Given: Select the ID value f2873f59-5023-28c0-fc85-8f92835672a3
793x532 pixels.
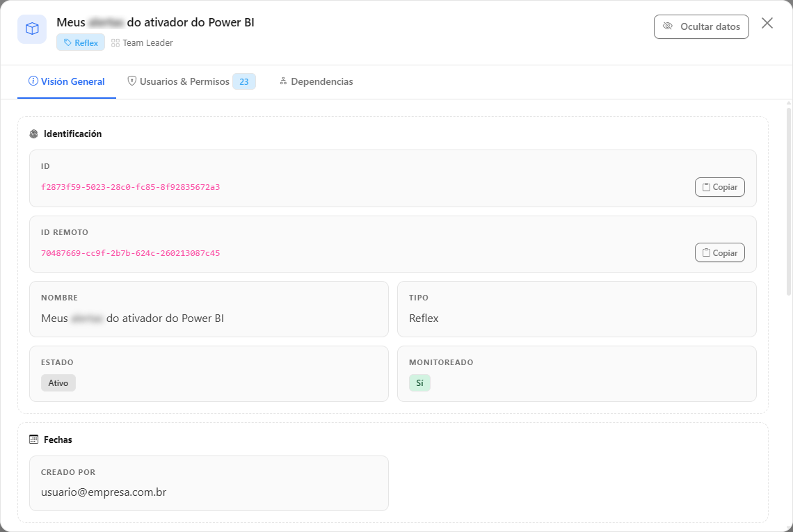Looking at the screenshot, I should [x=131, y=187].
